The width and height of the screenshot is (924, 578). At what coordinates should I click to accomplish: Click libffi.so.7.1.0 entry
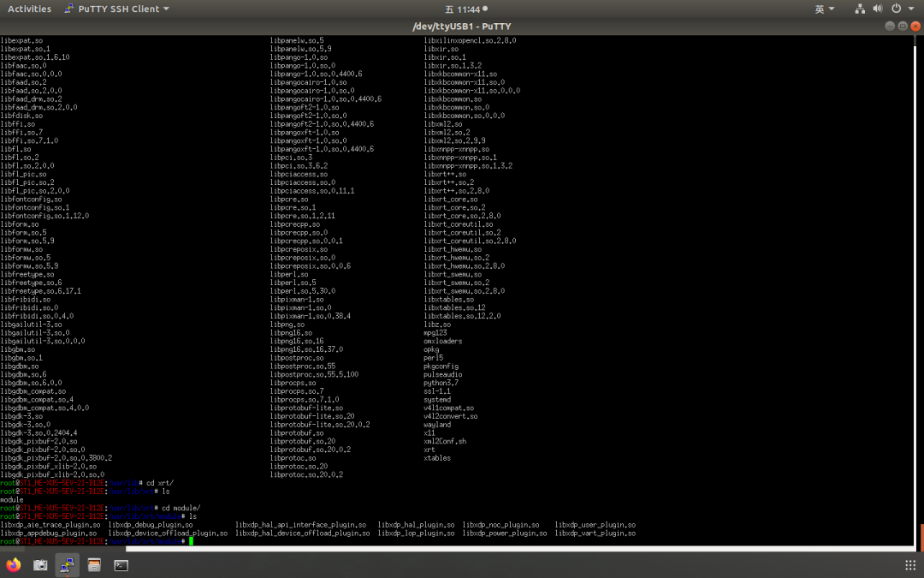click(29, 140)
